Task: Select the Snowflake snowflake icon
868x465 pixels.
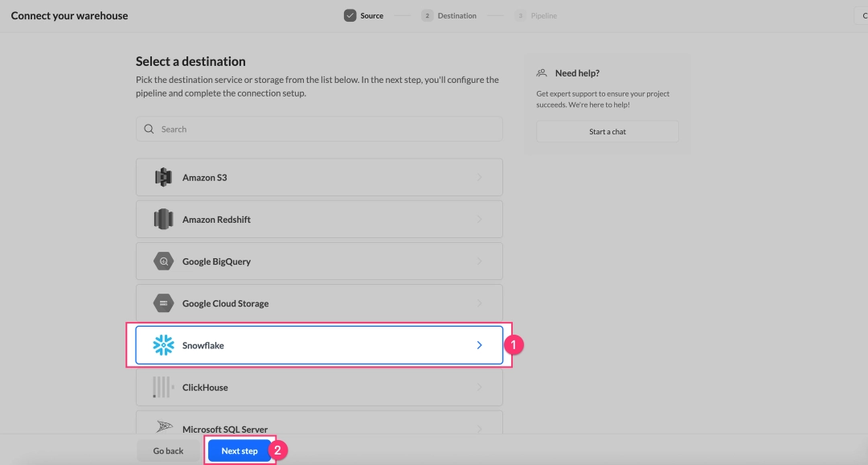Action: tap(163, 344)
